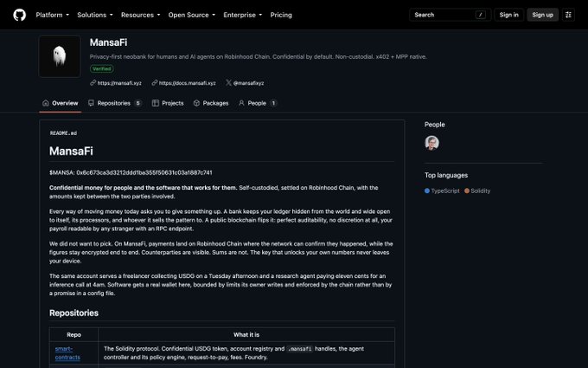Click the Sign in button

[x=508, y=15]
